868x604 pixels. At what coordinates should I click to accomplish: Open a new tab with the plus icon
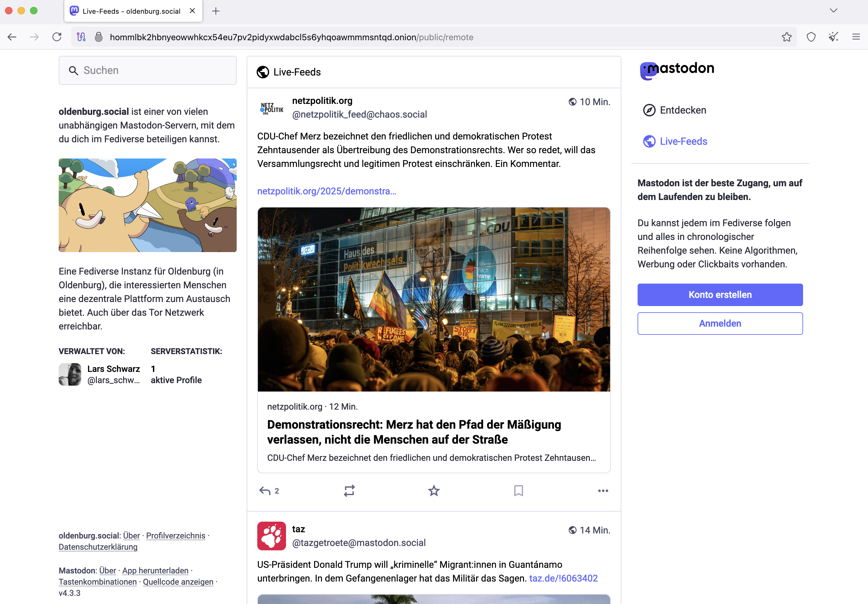click(x=216, y=11)
